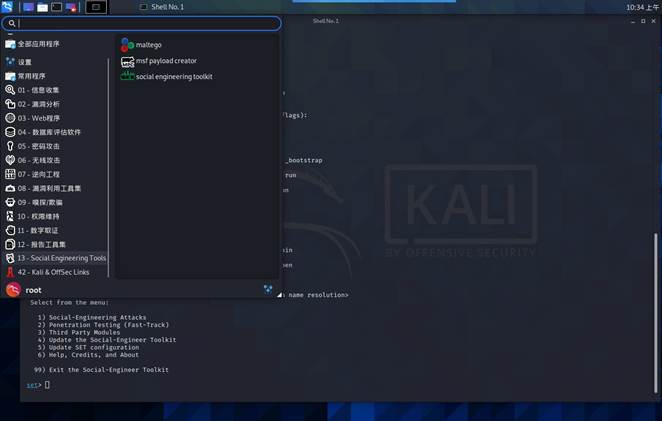Click the root user avatar
The height and width of the screenshot is (421, 662).
[13, 290]
